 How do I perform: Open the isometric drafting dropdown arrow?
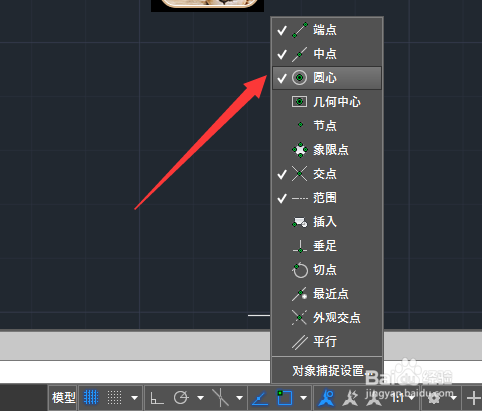coord(239,398)
